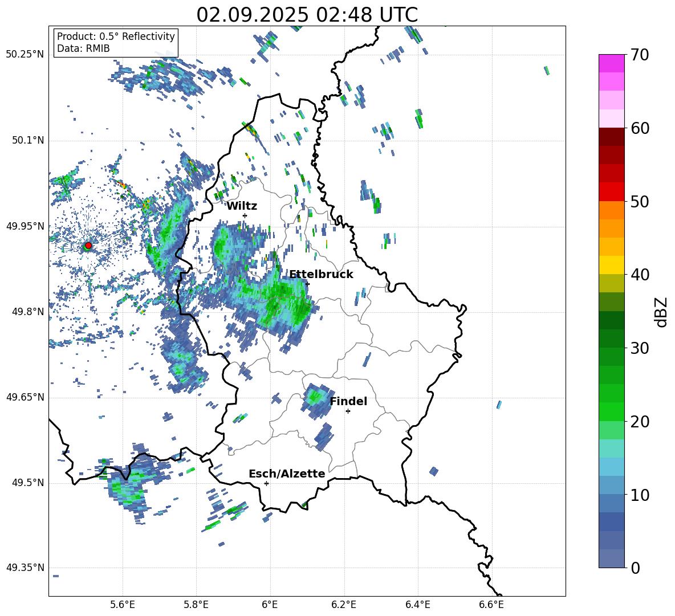Click the colorbar 60 tick label
This screenshot has width=675, height=616.
pos(640,128)
